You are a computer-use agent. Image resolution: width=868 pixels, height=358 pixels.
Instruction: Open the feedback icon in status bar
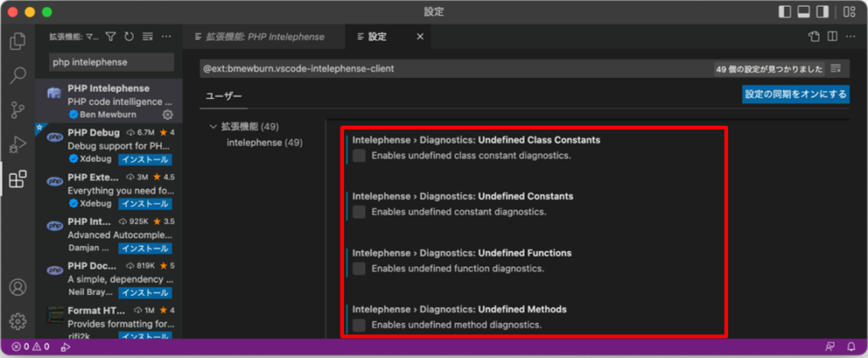[829, 348]
